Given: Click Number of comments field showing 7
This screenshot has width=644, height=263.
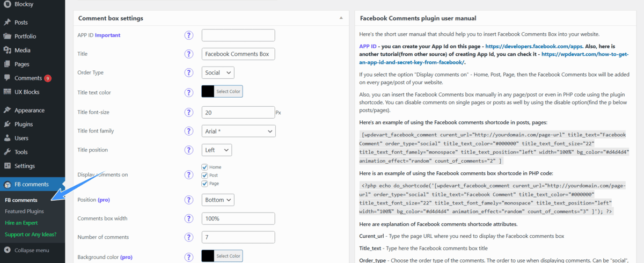Looking at the screenshot, I should [x=238, y=237].
